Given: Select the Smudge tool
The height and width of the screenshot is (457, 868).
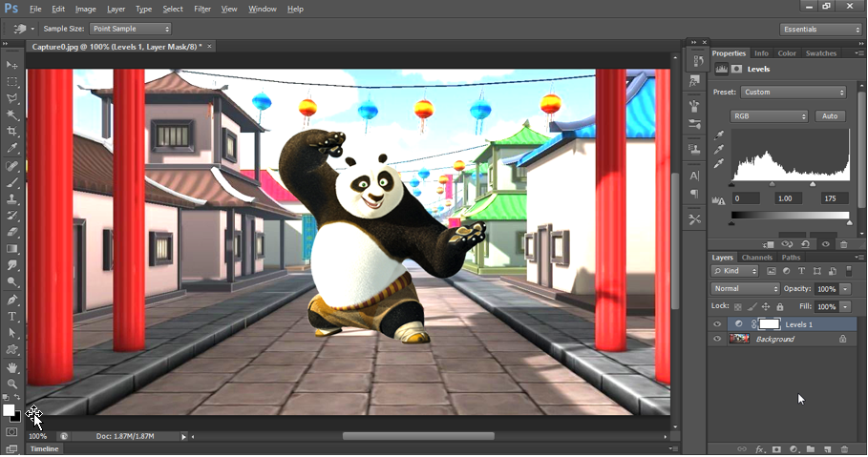Looking at the screenshot, I should click(11, 265).
